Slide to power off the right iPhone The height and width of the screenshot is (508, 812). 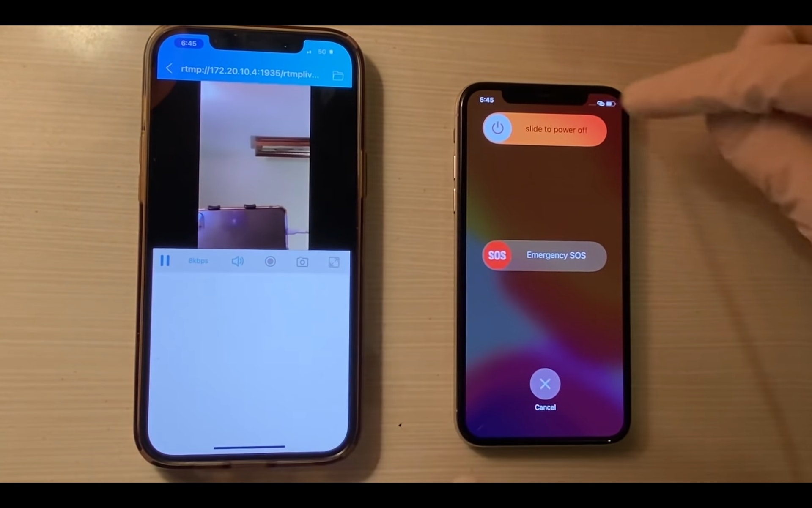(498, 129)
